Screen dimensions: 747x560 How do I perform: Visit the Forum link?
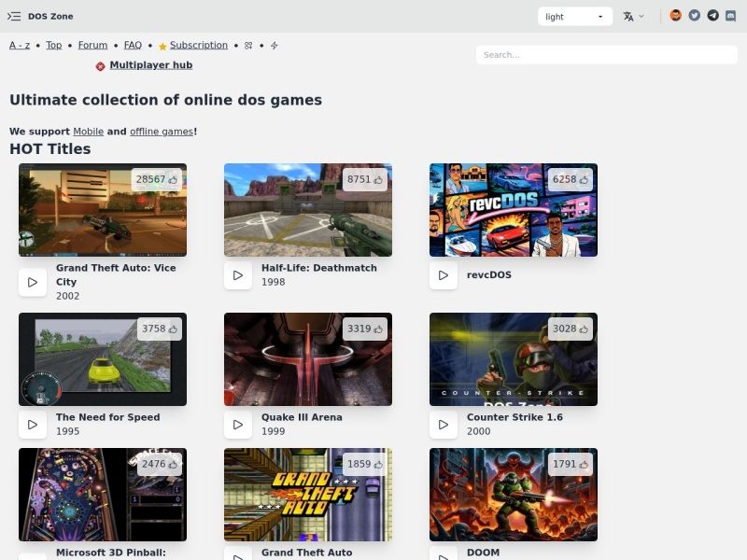point(92,45)
